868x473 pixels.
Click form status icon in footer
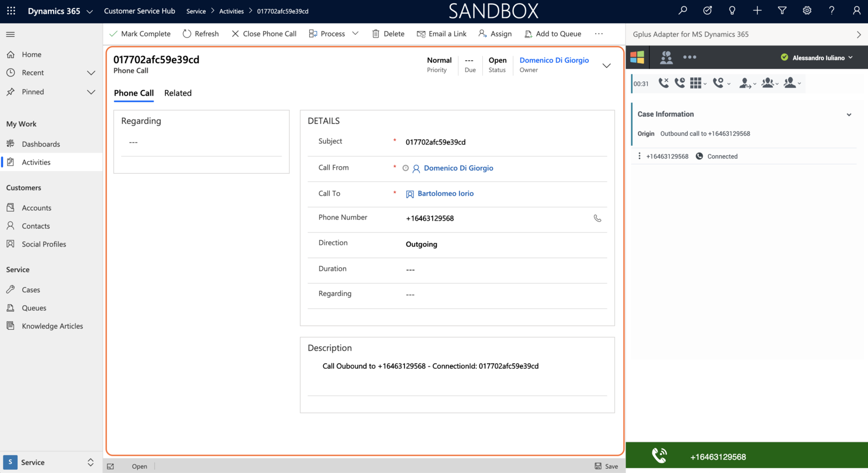coord(111,466)
